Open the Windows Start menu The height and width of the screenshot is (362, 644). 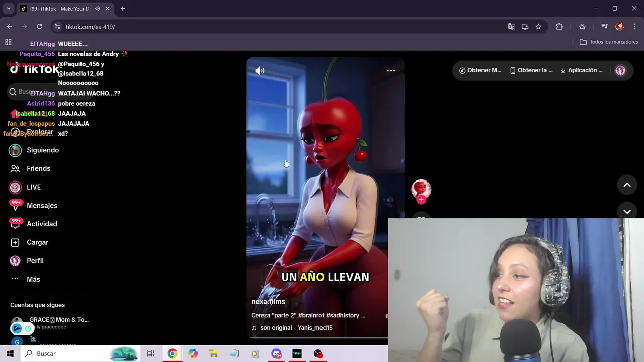point(10,354)
